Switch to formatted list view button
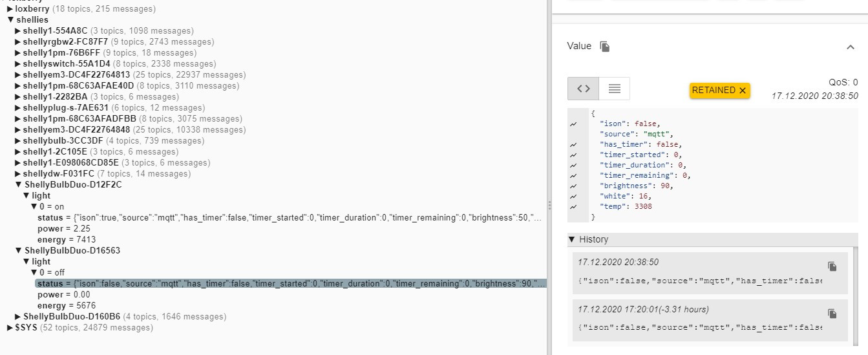The image size is (868, 355). tap(615, 89)
